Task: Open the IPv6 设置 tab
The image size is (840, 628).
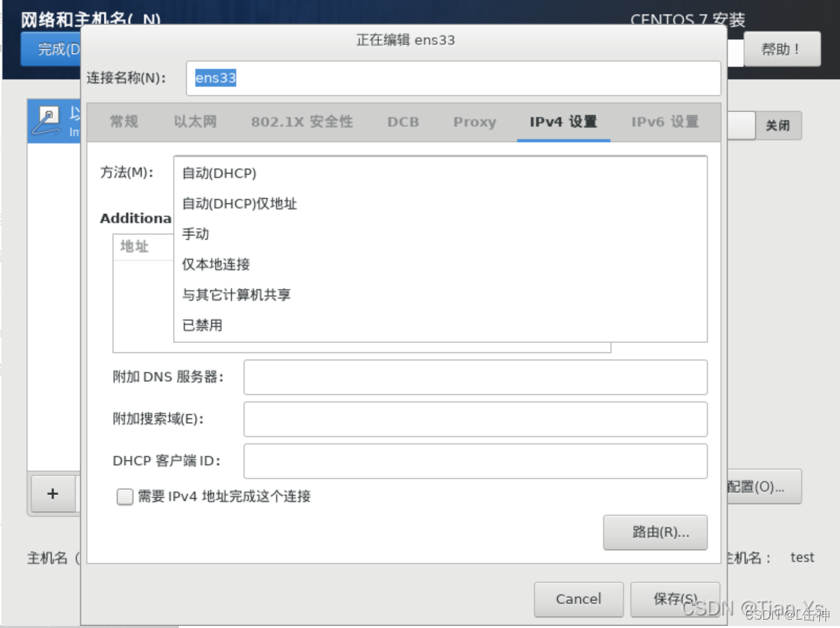Action: point(665,122)
